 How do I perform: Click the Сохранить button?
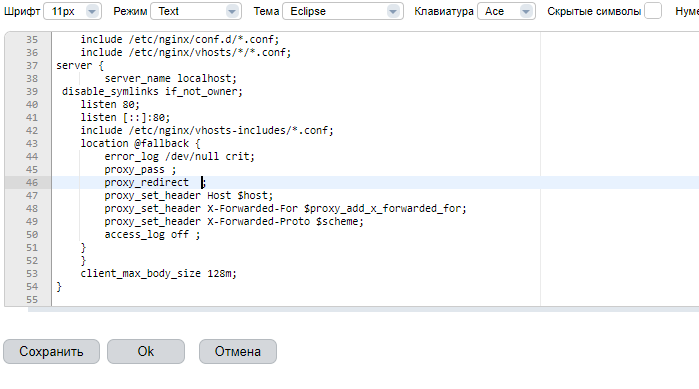[51, 352]
